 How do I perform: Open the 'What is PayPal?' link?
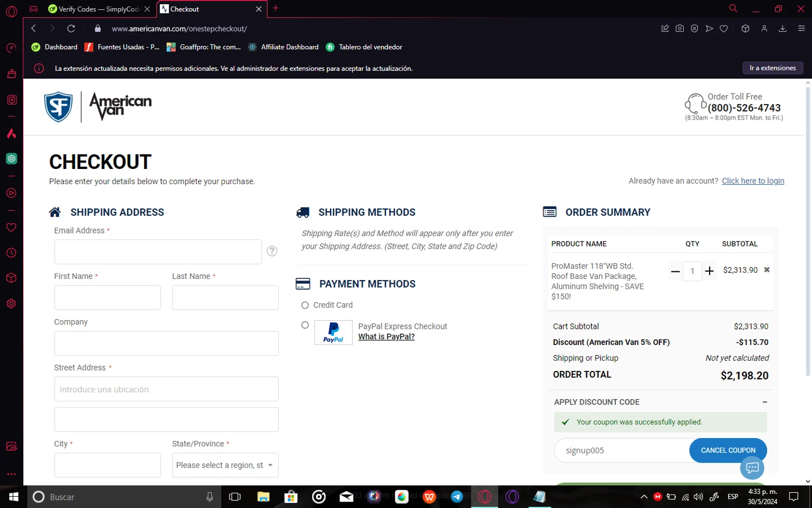(387, 337)
